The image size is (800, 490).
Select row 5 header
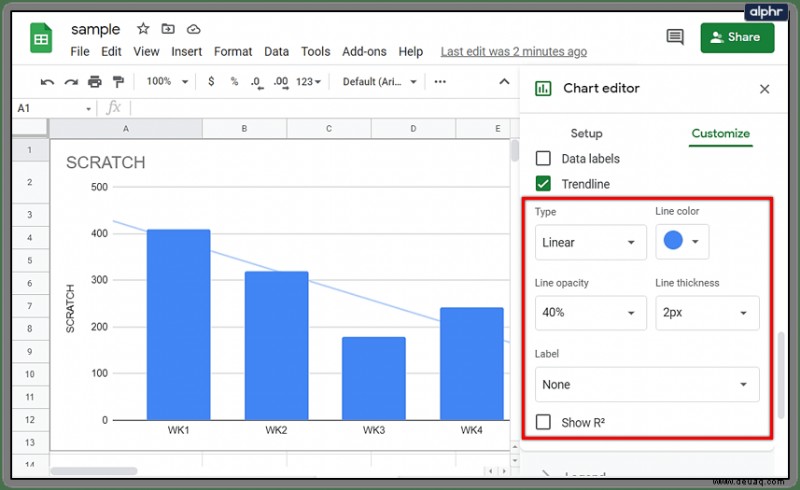coord(30,260)
